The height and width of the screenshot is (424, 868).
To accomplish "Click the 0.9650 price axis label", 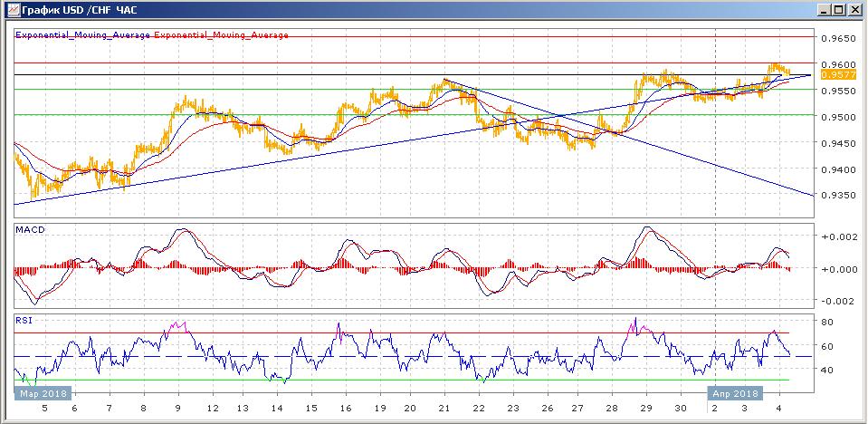I will click(837, 39).
